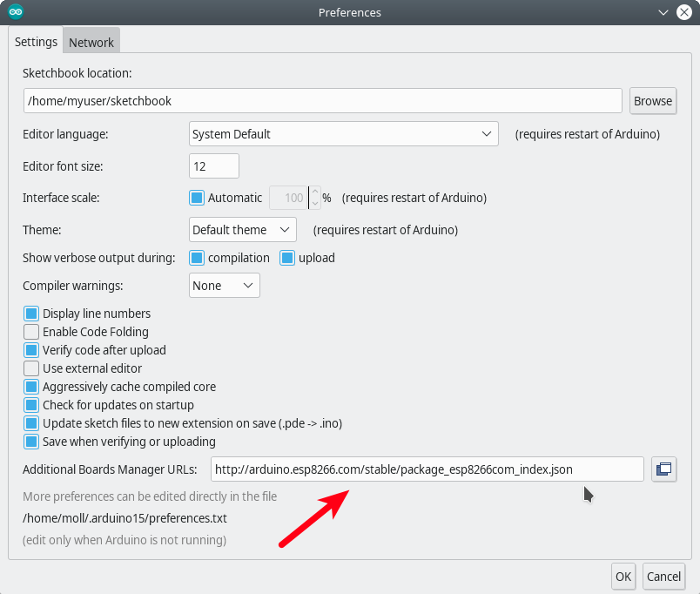The height and width of the screenshot is (594, 700).
Task: Toggle verbose output during compilation
Action: click(x=197, y=258)
